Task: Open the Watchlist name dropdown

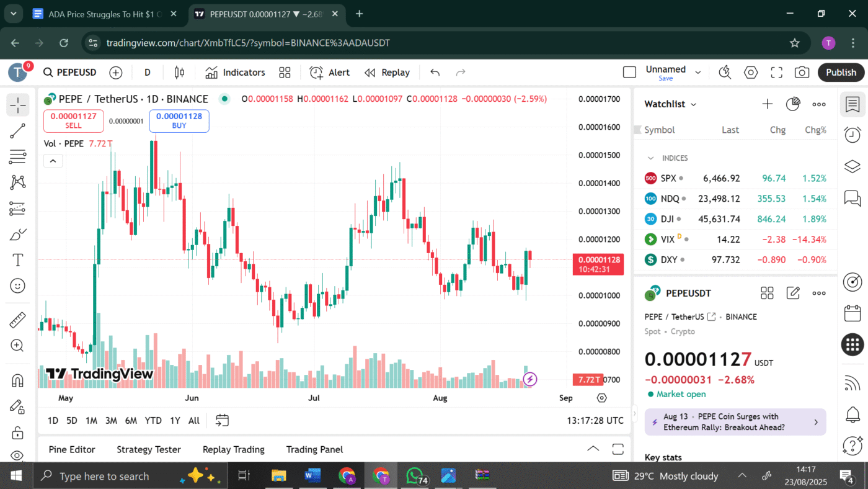Action: (x=671, y=104)
